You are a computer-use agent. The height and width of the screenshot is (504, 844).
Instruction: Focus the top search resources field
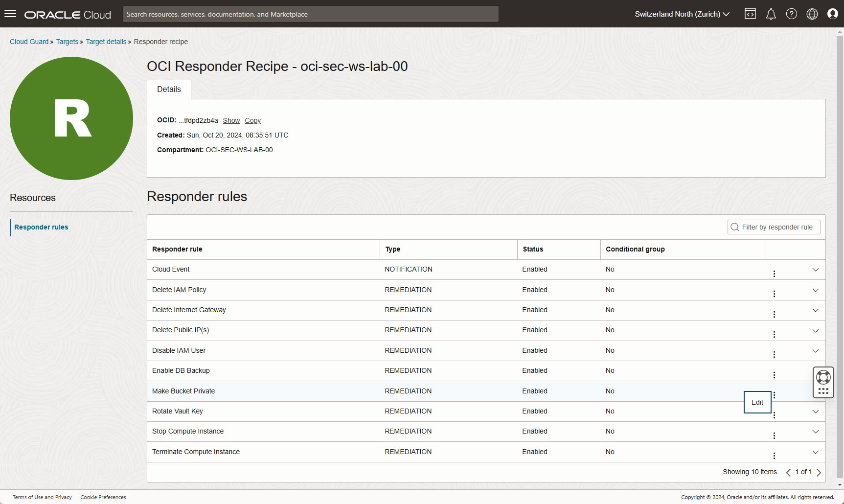(x=311, y=14)
